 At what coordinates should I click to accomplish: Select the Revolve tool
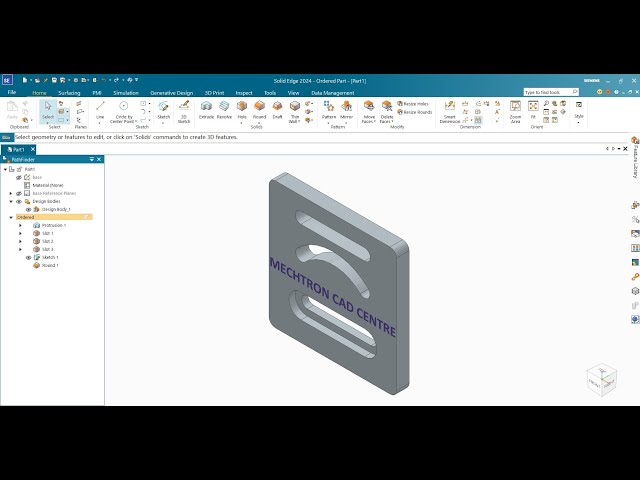coord(224,110)
